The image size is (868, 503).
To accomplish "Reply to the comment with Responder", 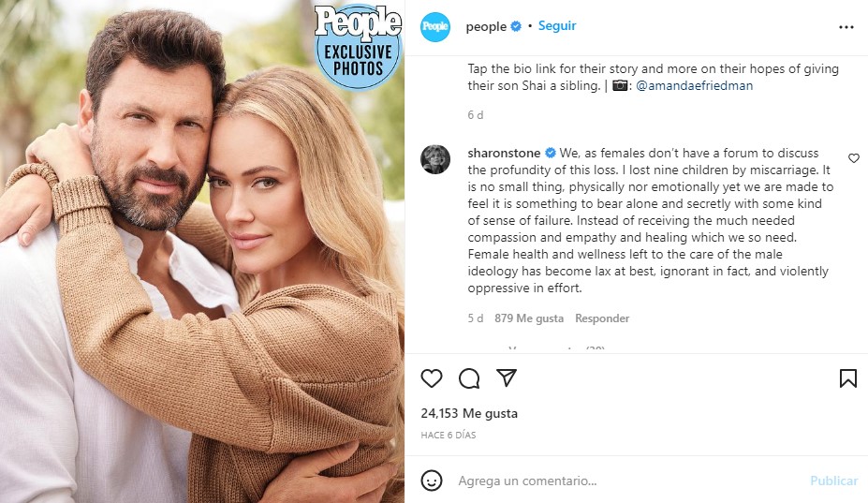I will (x=602, y=318).
